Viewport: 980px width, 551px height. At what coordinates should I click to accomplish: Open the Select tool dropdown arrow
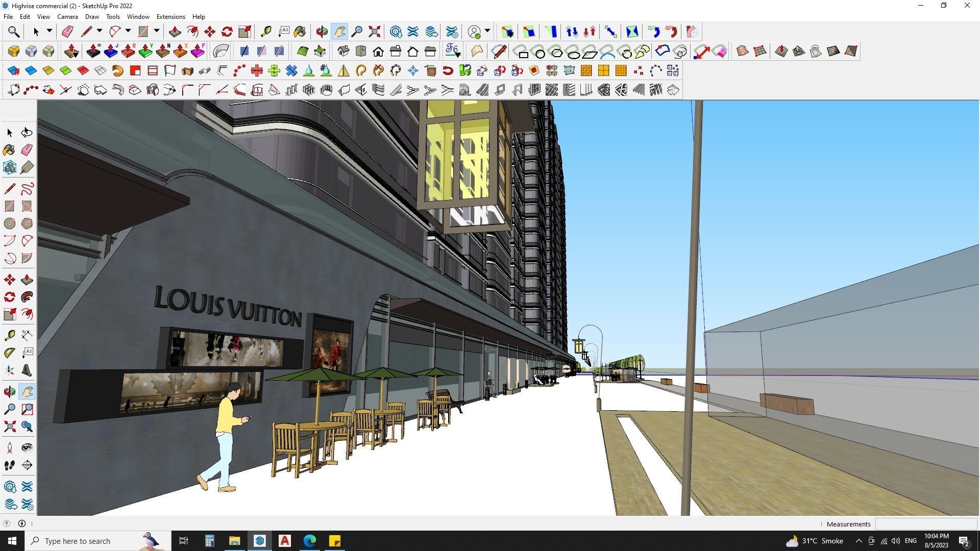click(50, 31)
